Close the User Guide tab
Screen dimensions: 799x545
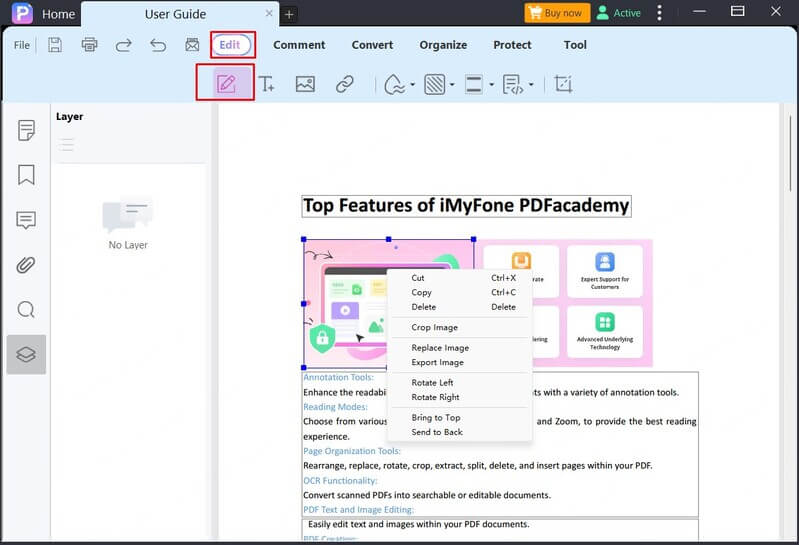(269, 14)
